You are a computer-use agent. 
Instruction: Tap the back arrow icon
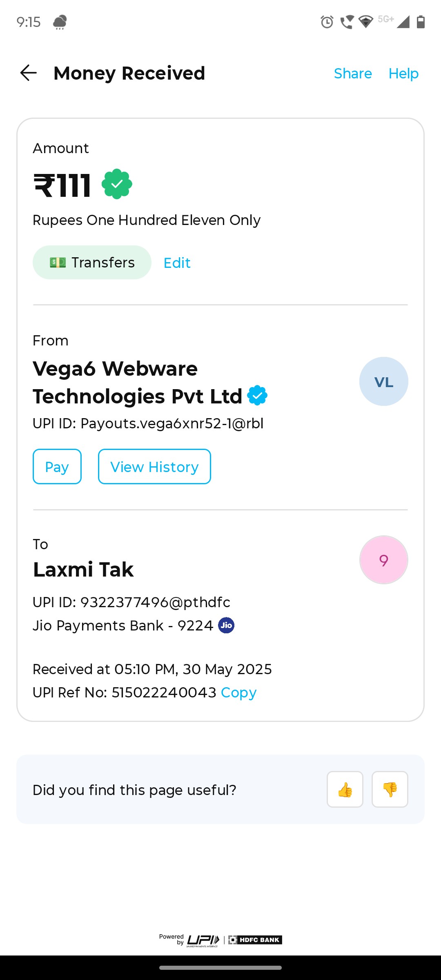pyautogui.click(x=29, y=73)
